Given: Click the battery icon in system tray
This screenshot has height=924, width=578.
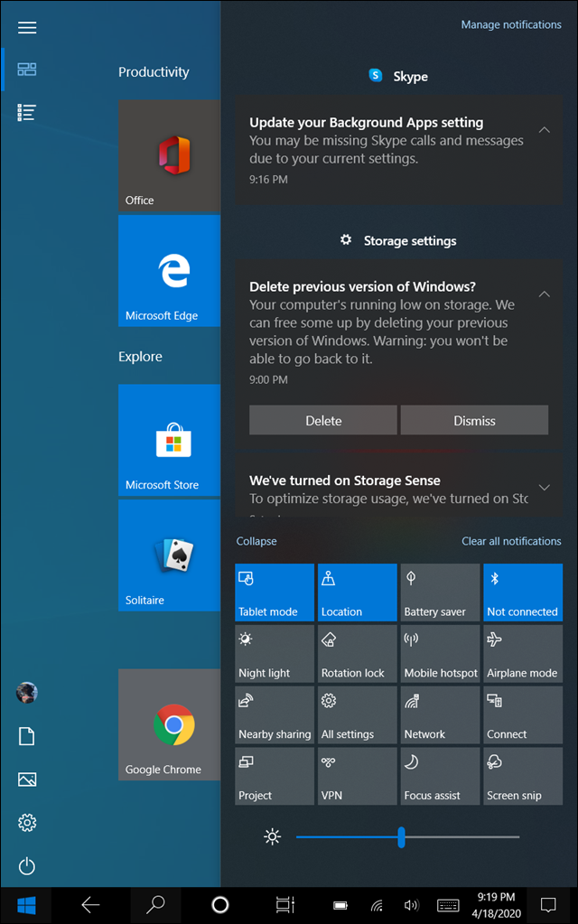Looking at the screenshot, I should (x=340, y=906).
